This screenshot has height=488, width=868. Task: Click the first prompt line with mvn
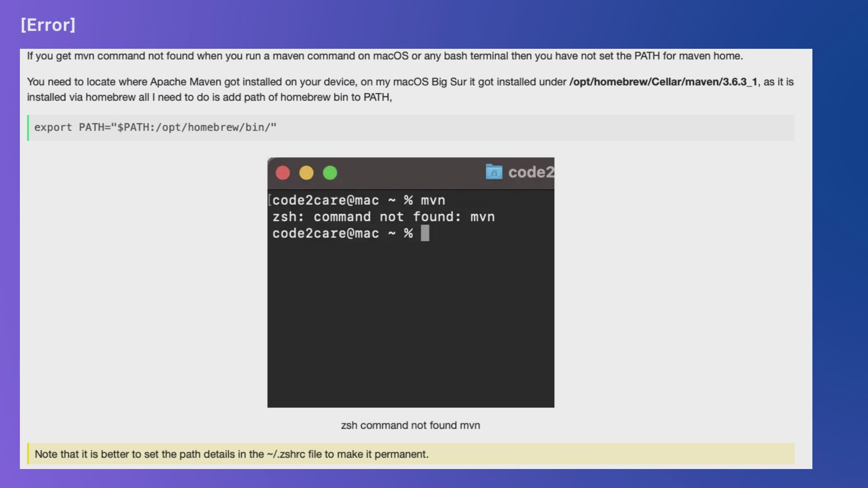click(x=359, y=200)
